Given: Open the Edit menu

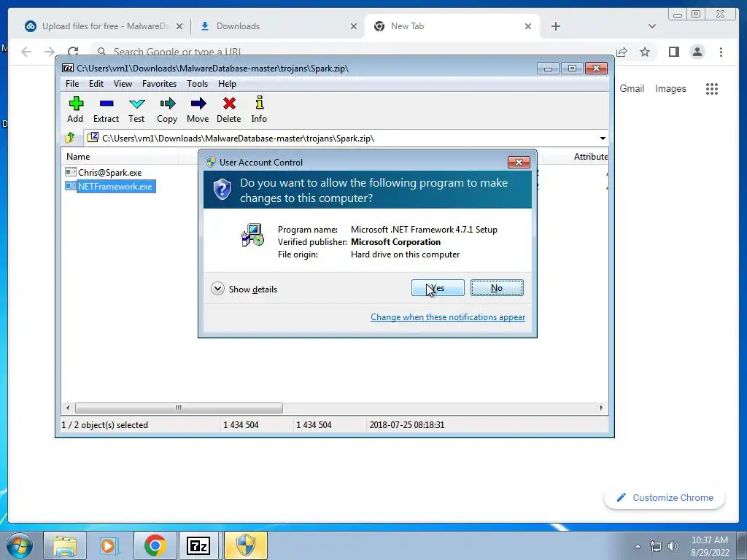Looking at the screenshot, I should click(x=96, y=84).
